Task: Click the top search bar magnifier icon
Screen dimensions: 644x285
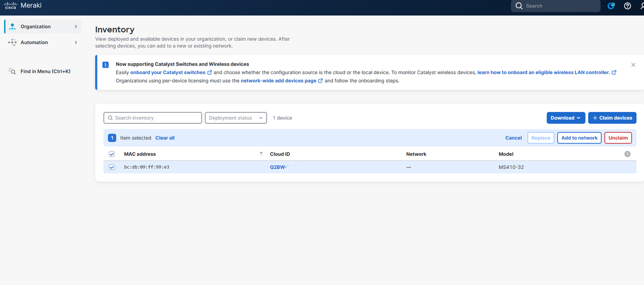Action: [519, 6]
